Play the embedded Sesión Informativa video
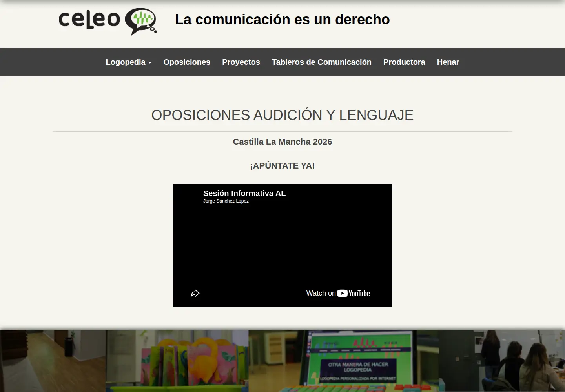 pos(282,245)
